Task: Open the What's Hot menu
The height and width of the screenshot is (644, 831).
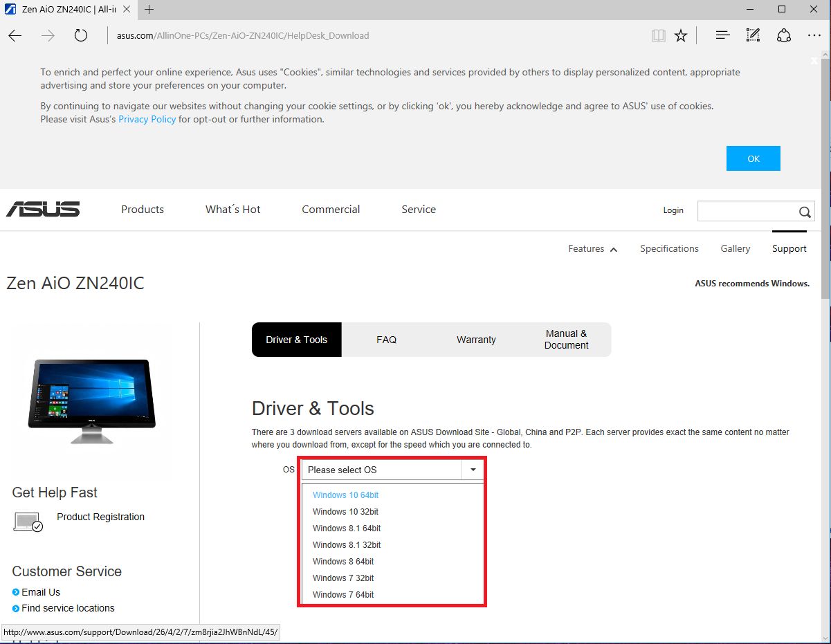Action: coord(233,210)
